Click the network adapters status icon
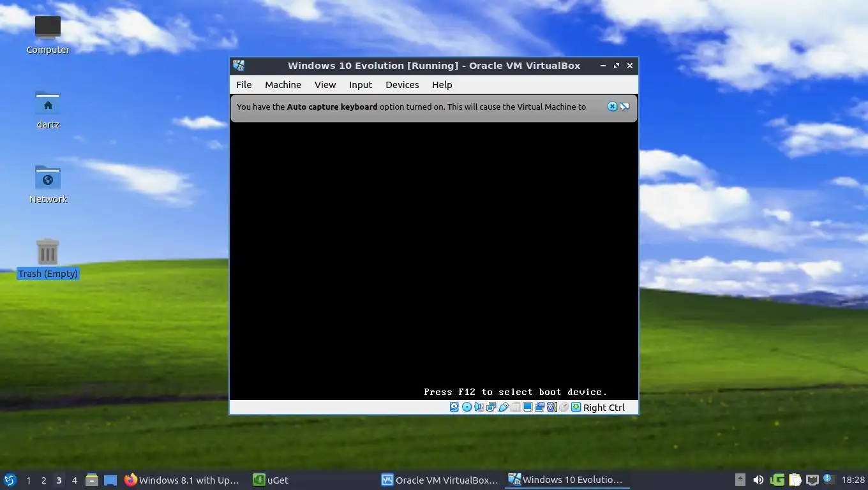This screenshot has height=490, width=868. point(491,407)
